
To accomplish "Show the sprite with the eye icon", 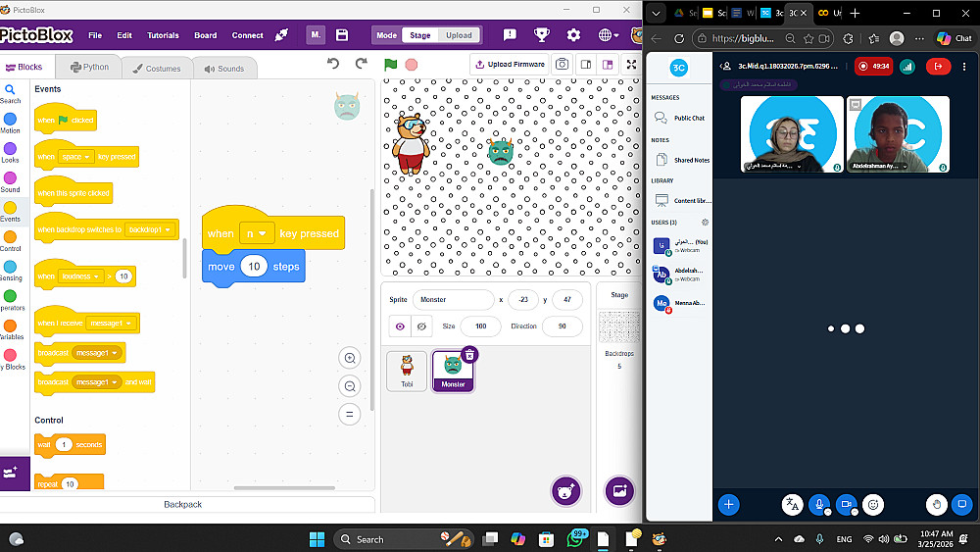I will (x=400, y=326).
